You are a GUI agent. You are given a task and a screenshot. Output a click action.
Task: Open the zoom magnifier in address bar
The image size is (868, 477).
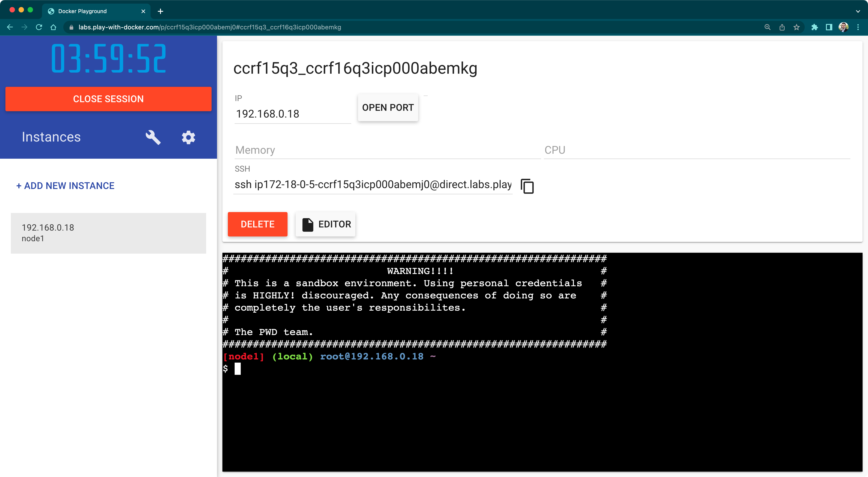(768, 27)
